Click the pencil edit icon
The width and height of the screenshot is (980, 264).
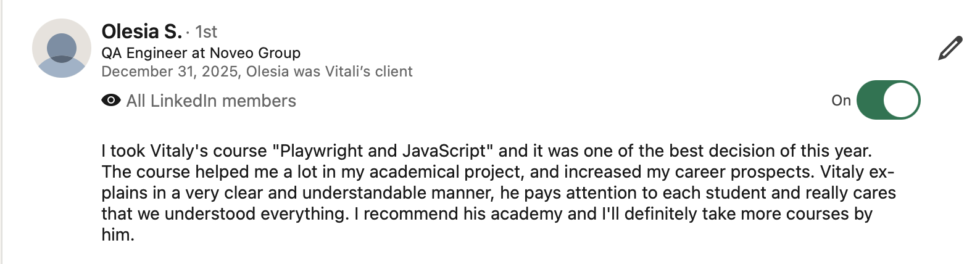coord(950,49)
